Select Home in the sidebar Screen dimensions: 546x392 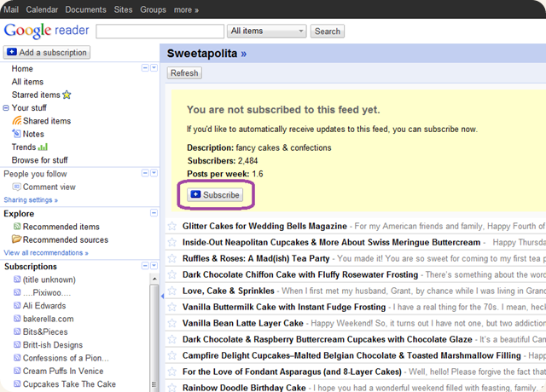click(22, 68)
